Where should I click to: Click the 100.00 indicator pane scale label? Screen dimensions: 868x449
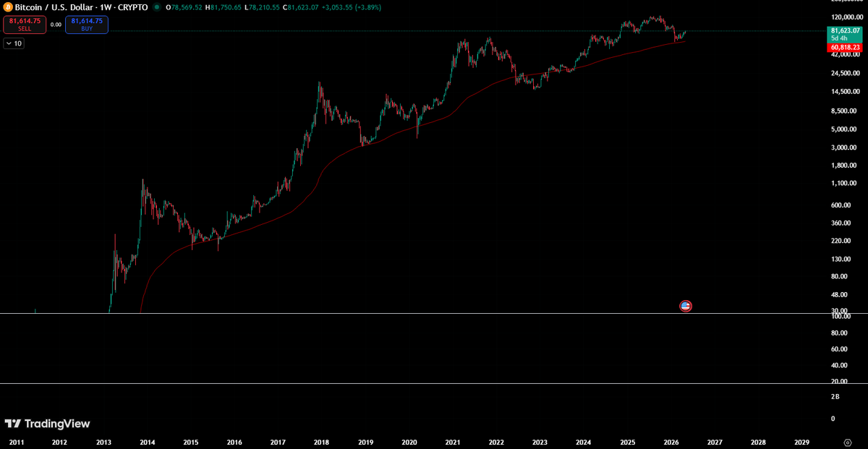pos(841,317)
